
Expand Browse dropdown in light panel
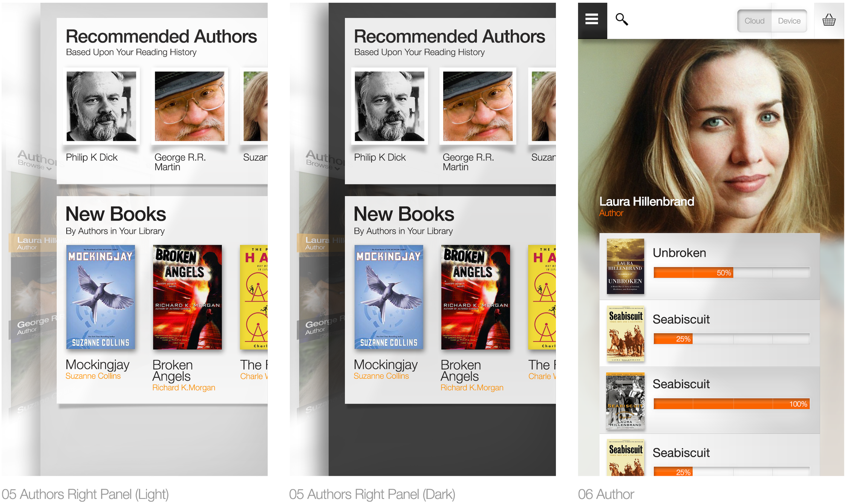click(34, 165)
